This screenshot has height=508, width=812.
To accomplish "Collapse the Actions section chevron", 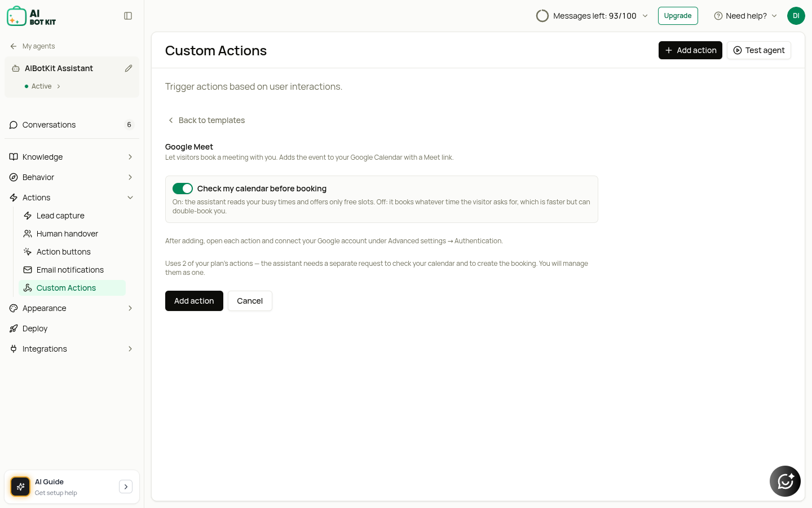I will [130, 198].
